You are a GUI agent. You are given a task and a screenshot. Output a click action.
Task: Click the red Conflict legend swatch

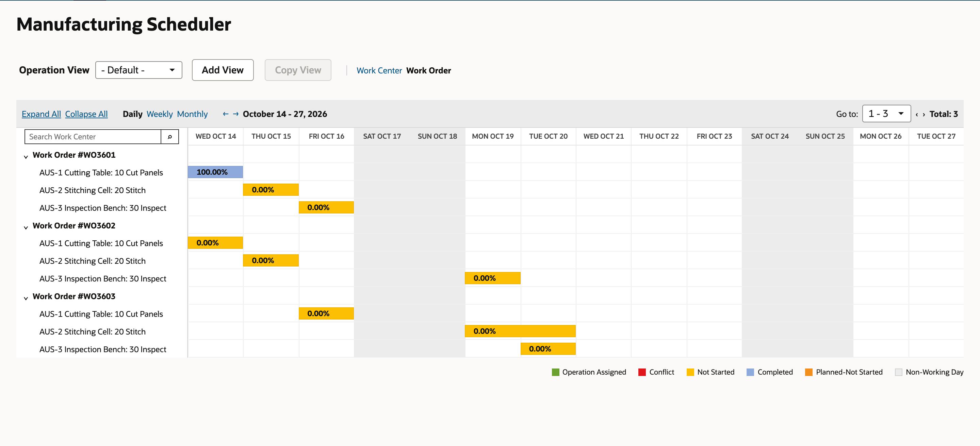point(642,372)
